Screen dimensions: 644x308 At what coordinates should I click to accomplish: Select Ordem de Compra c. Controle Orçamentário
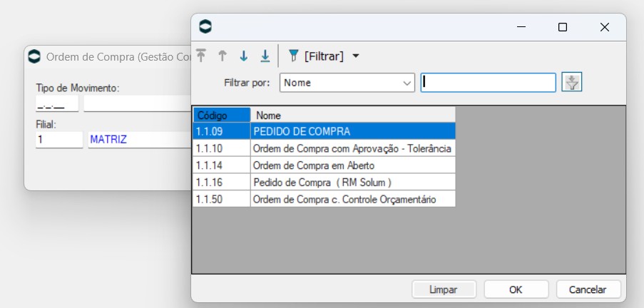tap(353, 199)
